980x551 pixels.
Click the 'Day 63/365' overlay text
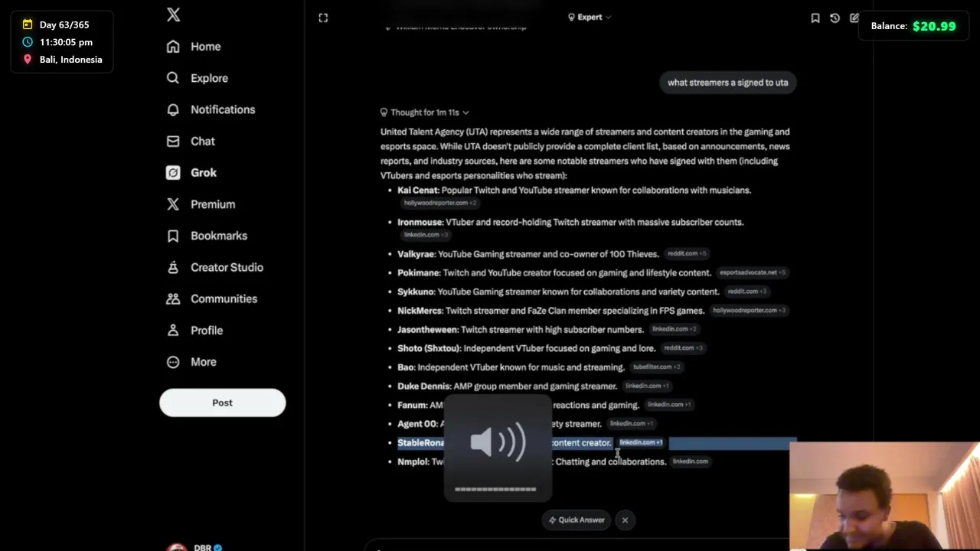pos(64,25)
